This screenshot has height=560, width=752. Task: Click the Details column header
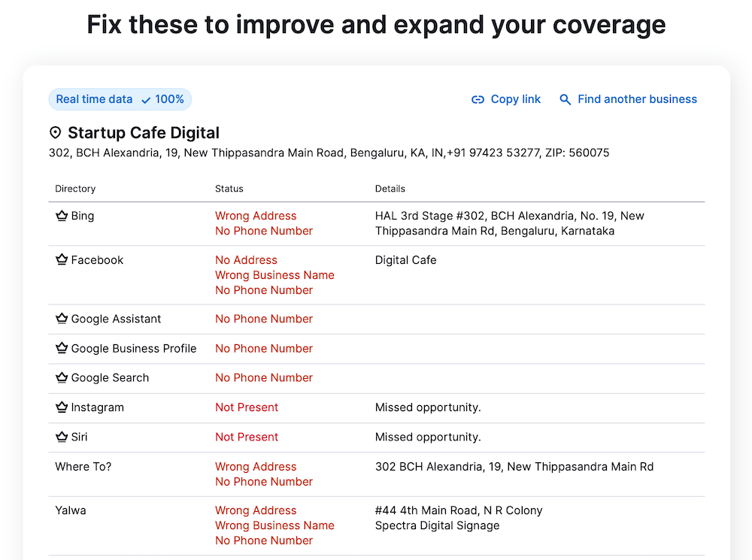tap(390, 189)
